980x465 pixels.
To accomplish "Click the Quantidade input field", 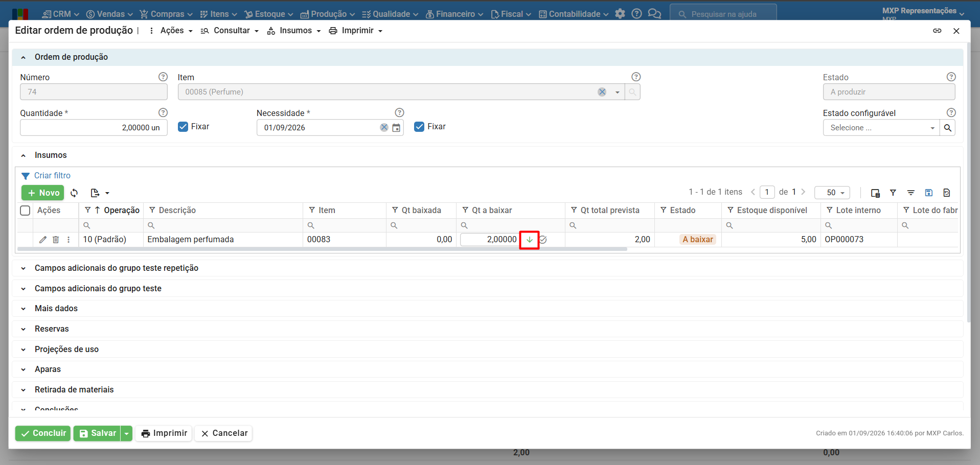I will coord(94,128).
